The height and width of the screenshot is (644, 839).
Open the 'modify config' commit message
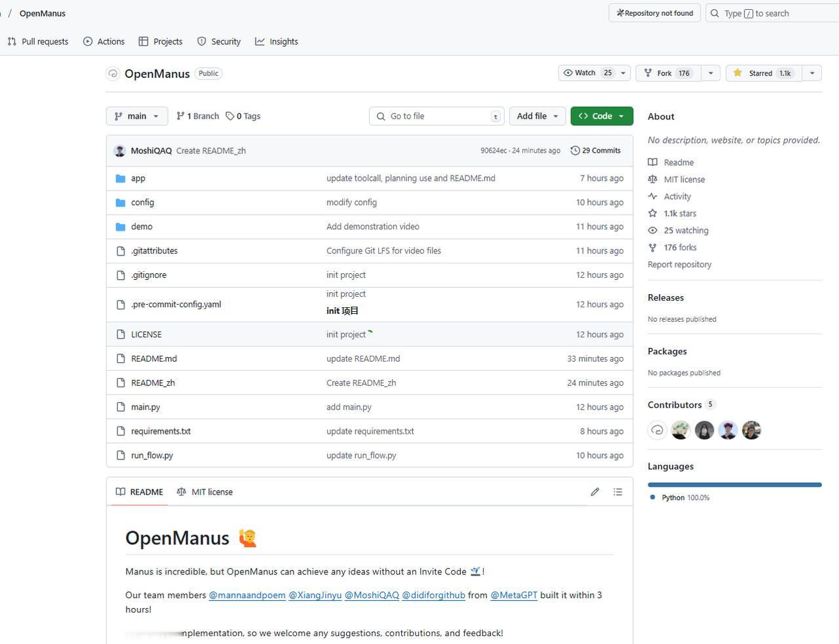pos(351,202)
